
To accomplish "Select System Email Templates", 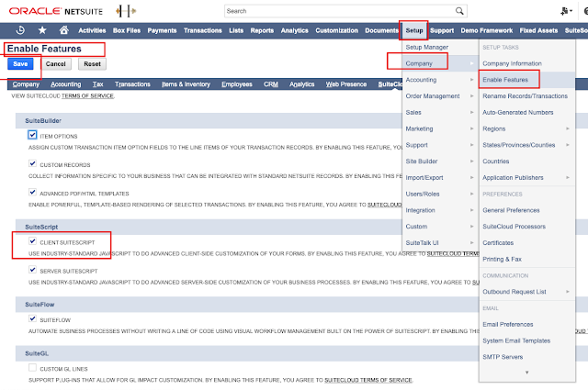I will coord(516,340).
